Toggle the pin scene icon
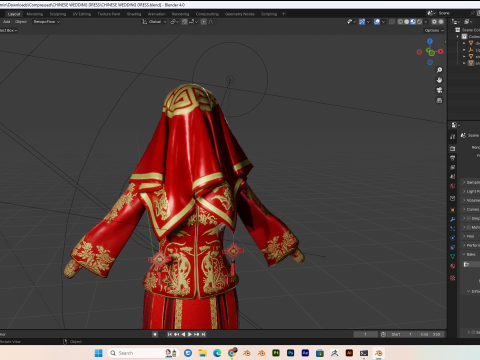The height and width of the screenshot is (360, 480). (472, 13)
